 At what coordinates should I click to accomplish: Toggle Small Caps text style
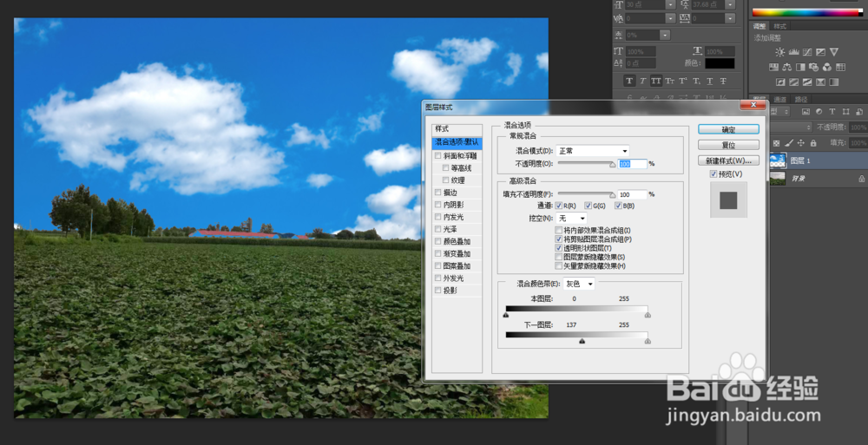point(670,81)
